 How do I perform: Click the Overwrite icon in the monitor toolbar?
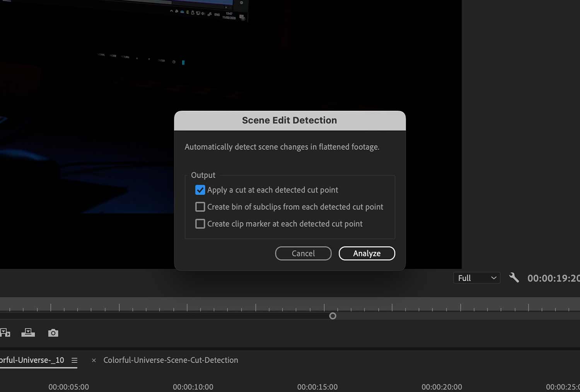tap(28, 333)
